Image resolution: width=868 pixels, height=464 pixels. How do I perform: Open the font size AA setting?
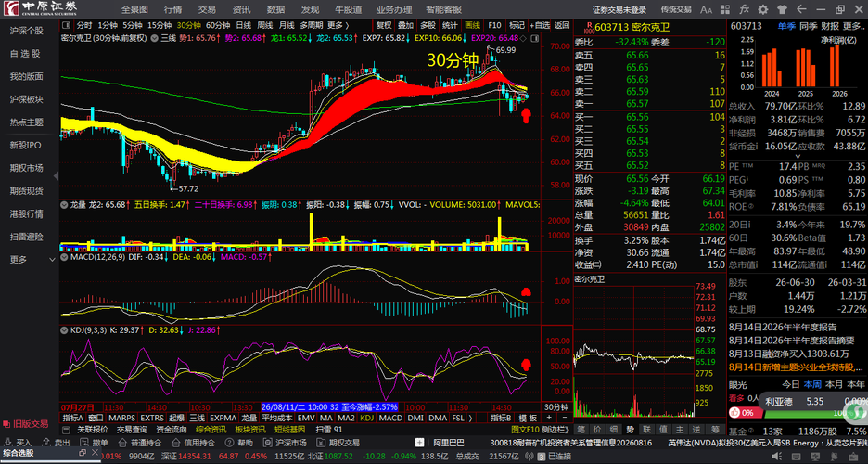tap(707, 9)
